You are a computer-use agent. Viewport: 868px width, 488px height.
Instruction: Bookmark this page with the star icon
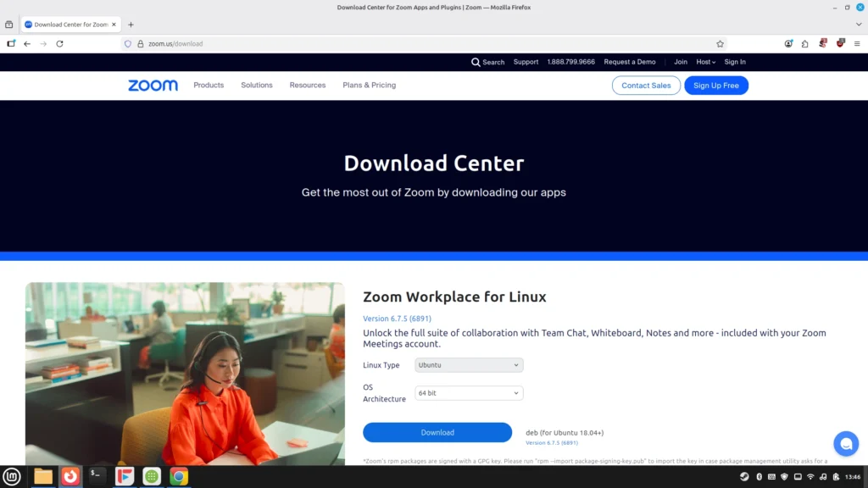point(719,43)
